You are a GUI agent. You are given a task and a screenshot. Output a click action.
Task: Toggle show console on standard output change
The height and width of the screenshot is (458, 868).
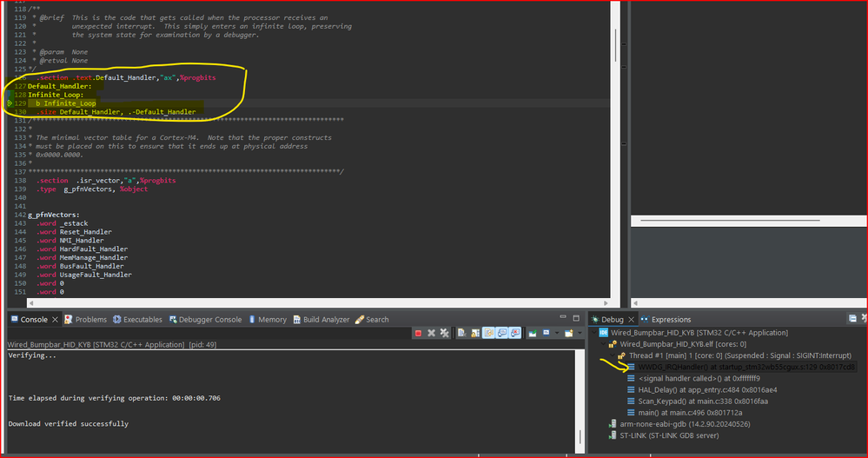[x=501, y=333]
